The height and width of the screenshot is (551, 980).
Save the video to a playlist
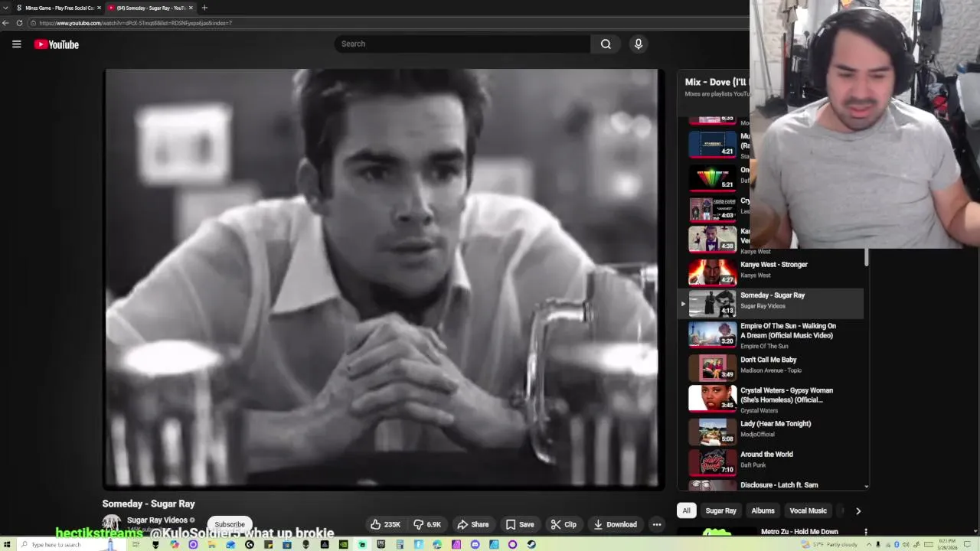tap(520, 524)
